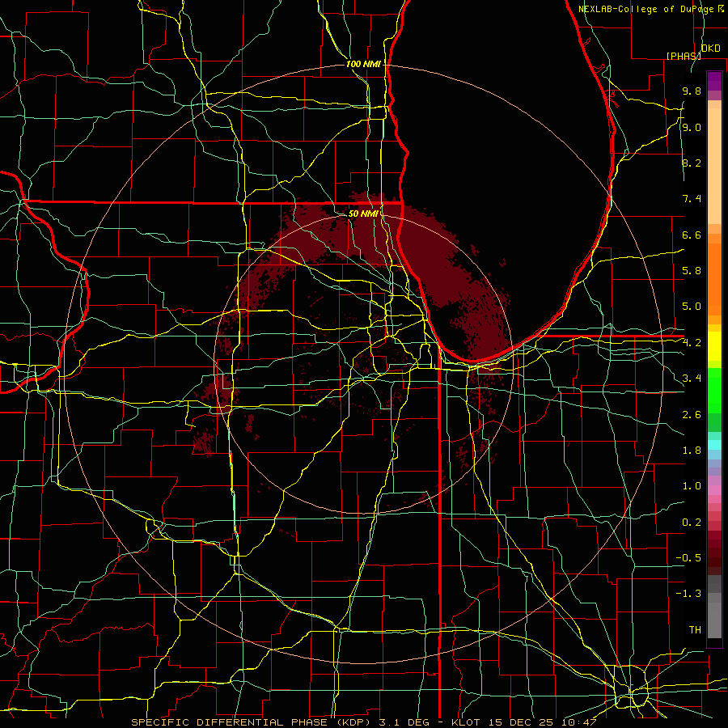Click the -0.5 value on the scale
Image resolution: width=728 pixels, height=728 pixels.
(x=688, y=558)
